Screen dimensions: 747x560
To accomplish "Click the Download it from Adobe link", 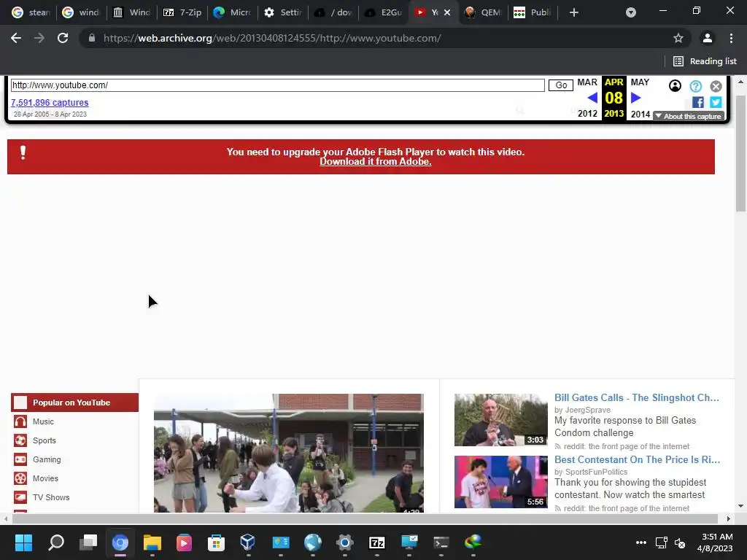I will (x=376, y=161).
